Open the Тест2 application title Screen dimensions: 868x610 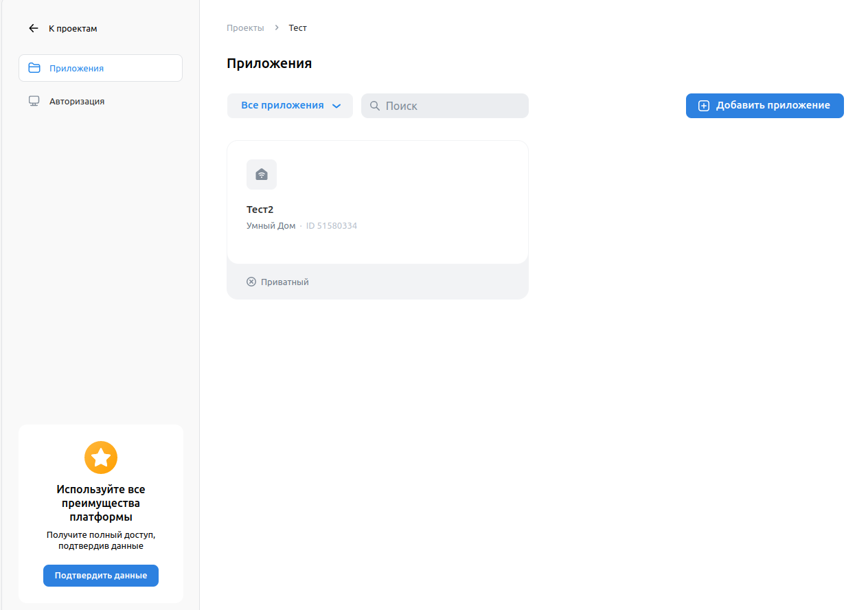(260, 210)
